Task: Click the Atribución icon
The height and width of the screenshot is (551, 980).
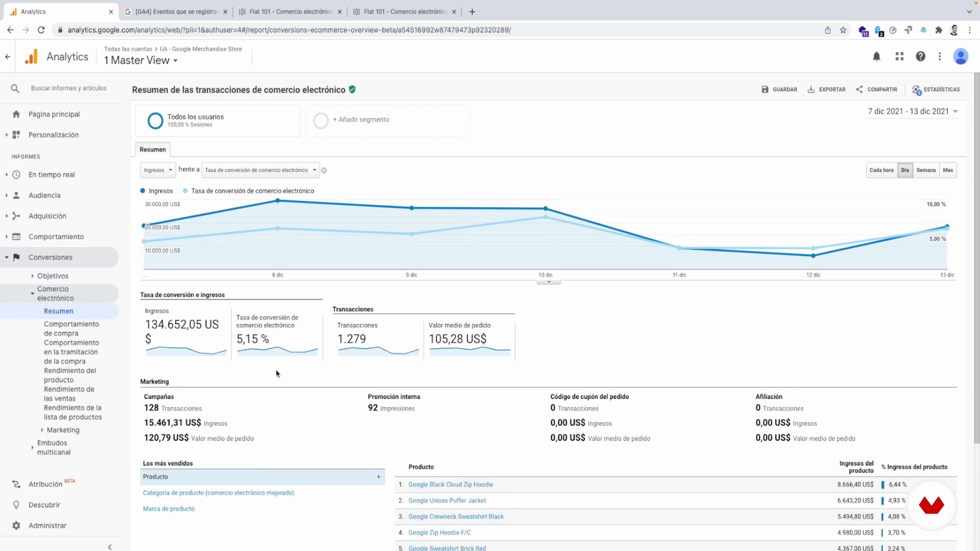Action: pyautogui.click(x=16, y=484)
